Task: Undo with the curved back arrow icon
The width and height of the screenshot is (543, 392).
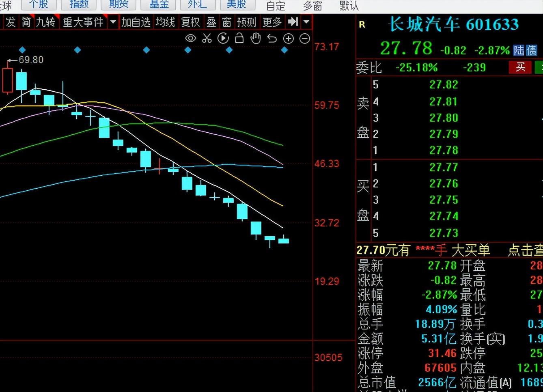Action: coord(272,39)
